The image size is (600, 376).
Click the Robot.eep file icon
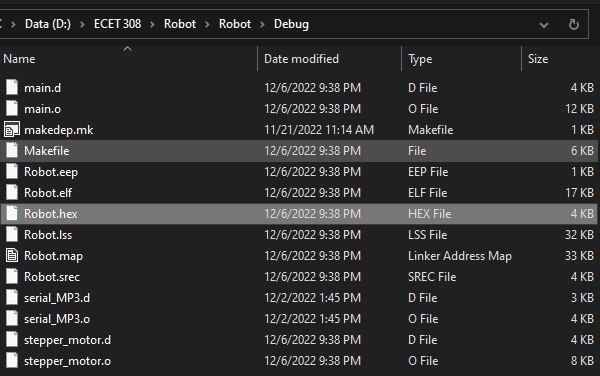pos(12,172)
